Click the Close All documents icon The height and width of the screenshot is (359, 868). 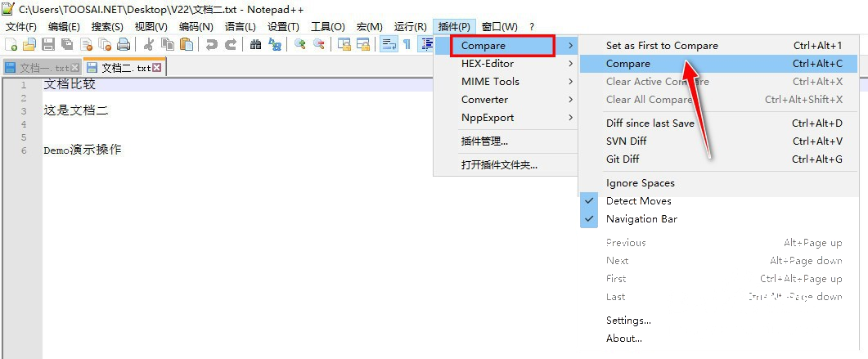pos(105,44)
